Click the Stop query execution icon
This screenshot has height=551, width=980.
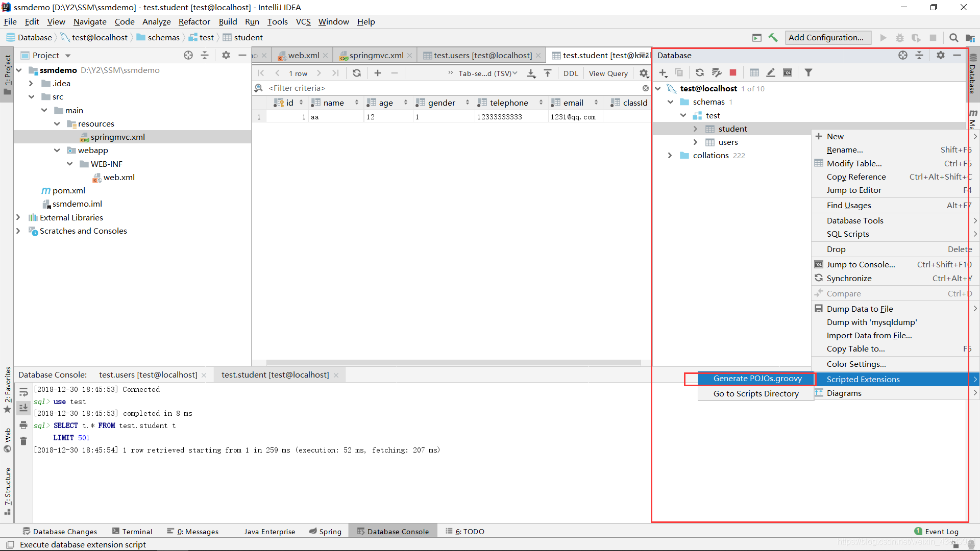click(733, 72)
